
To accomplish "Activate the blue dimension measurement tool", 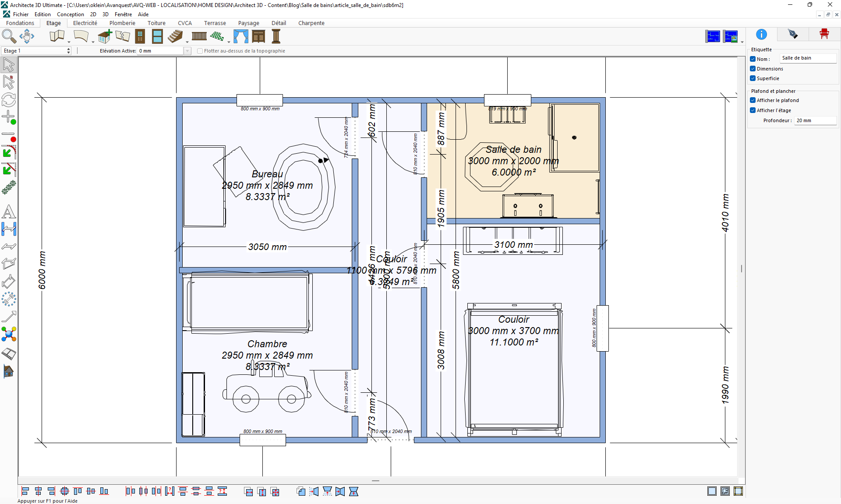I will tap(9, 229).
